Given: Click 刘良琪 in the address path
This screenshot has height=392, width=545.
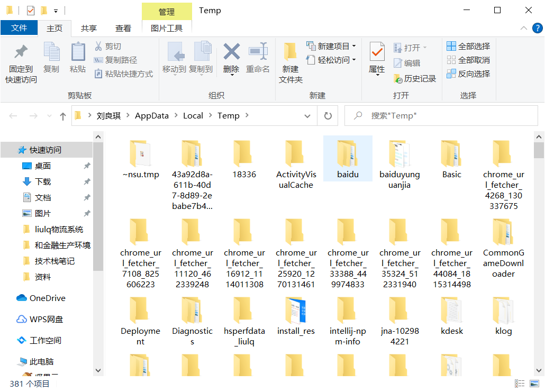Looking at the screenshot, I should click(108, 116).
